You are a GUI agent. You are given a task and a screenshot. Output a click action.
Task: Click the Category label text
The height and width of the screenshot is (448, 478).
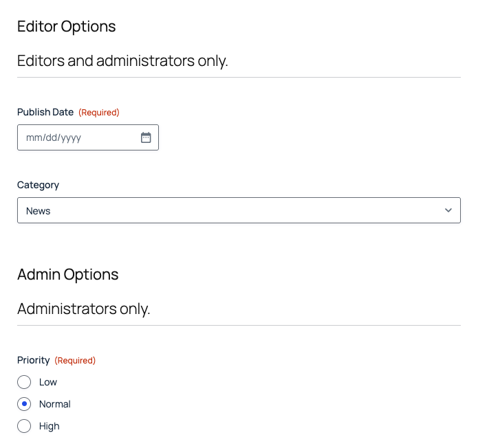tap(38, 185)
